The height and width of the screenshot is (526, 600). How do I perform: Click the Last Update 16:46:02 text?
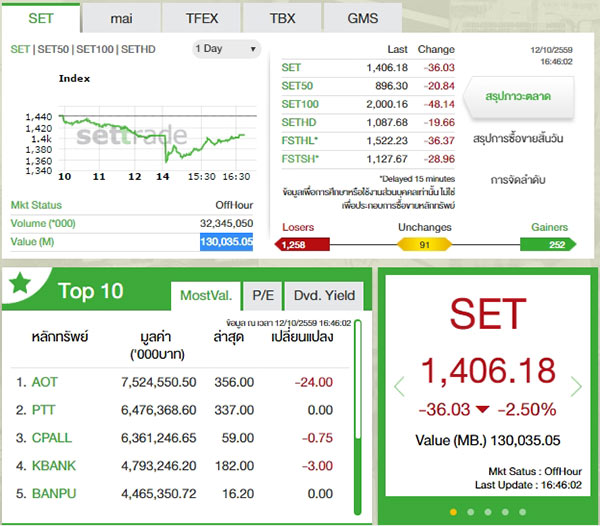click(528, 485)
